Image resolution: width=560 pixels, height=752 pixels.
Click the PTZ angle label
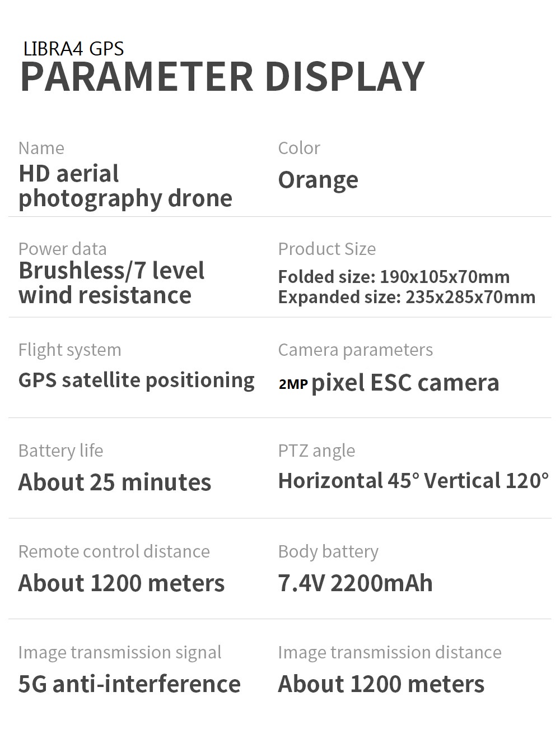pyautogui.click(x=316, y=451)
